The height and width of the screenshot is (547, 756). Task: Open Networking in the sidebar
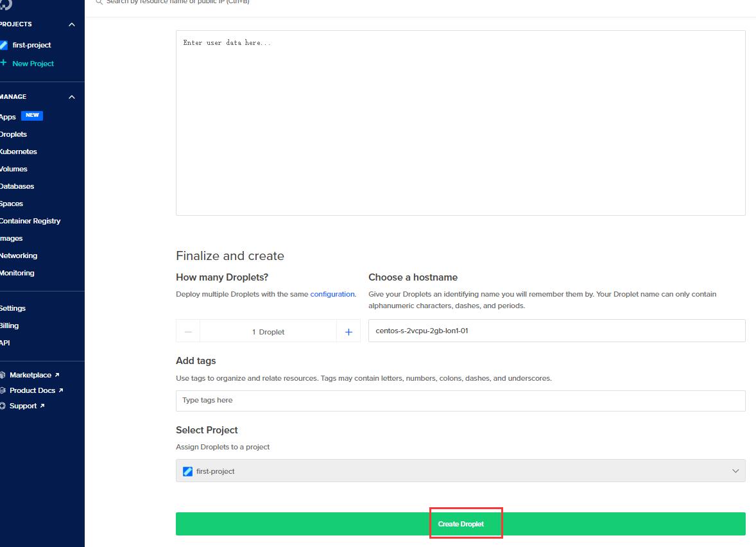19,256
